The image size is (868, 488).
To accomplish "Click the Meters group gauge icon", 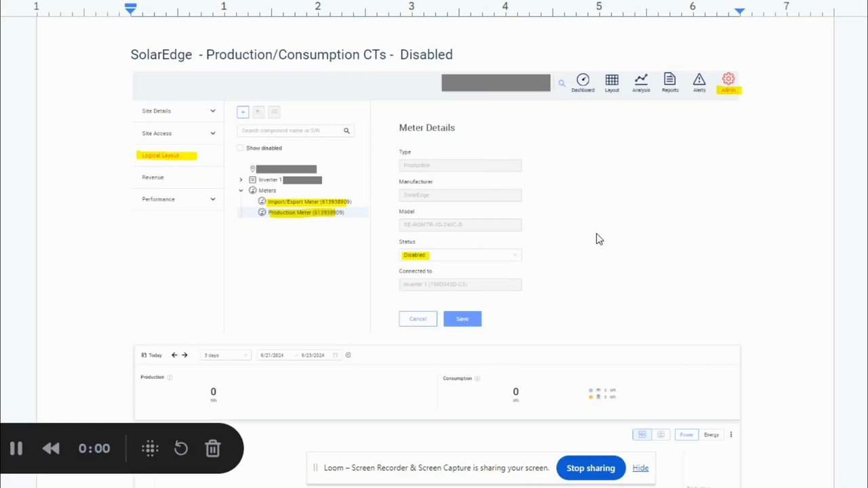I will tap(253, 190).
